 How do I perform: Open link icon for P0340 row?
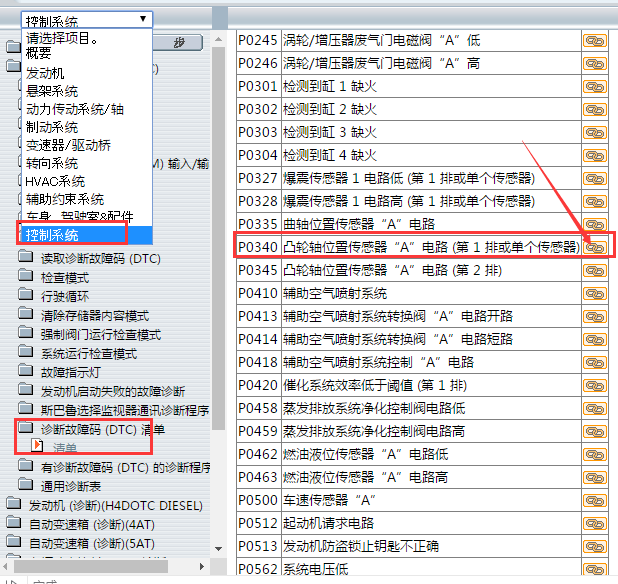595,247
